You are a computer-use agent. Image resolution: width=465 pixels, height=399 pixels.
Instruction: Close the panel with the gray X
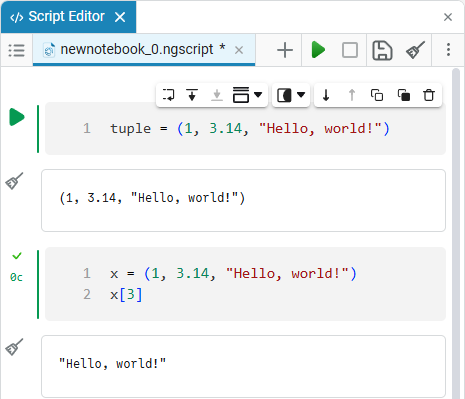click(448, 17)
